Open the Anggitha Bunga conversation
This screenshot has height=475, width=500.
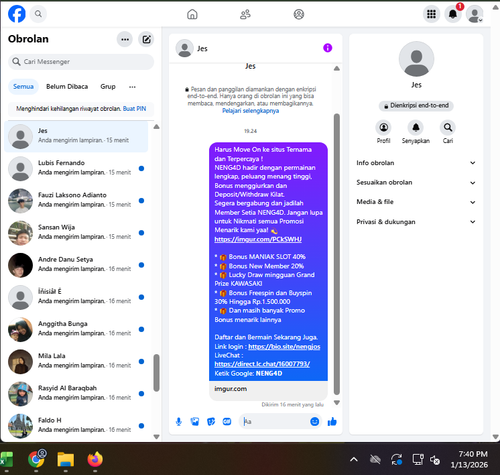pyautogui.click(x=76, y=330)
